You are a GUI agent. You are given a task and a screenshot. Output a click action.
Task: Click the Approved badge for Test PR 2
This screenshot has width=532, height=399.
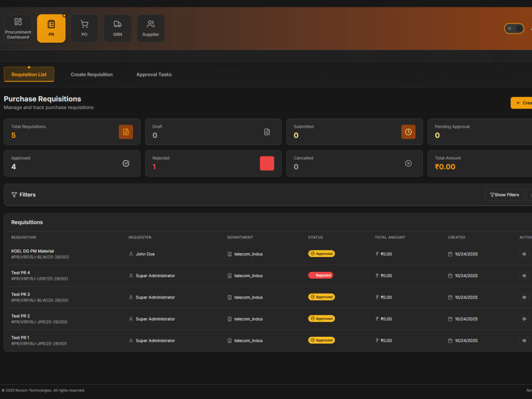click(x=321, y=319)
